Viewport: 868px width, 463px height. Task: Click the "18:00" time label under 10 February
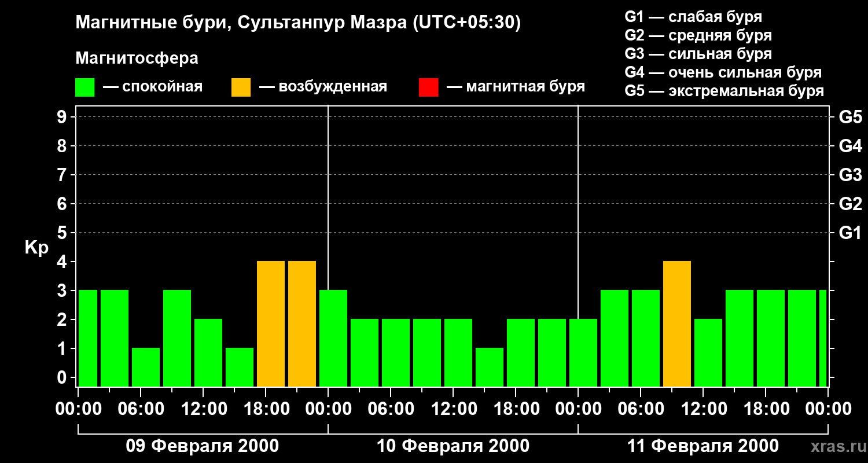[x=516, y=409]
